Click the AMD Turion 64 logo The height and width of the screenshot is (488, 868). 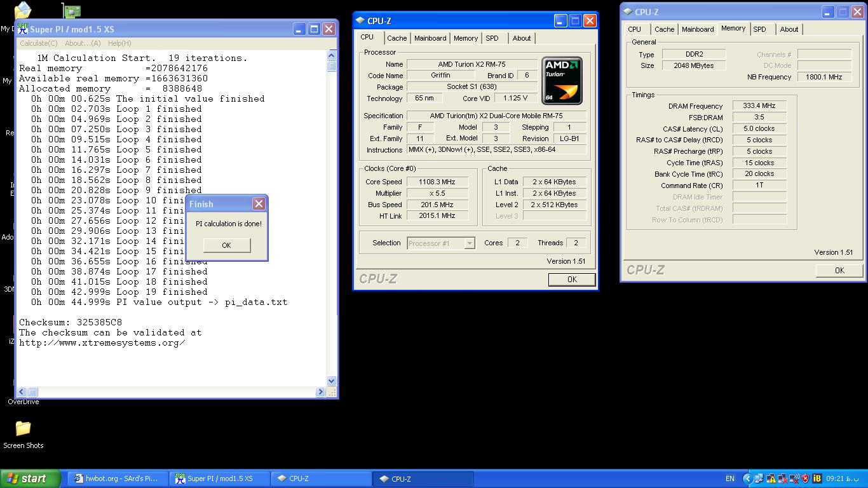562,81
